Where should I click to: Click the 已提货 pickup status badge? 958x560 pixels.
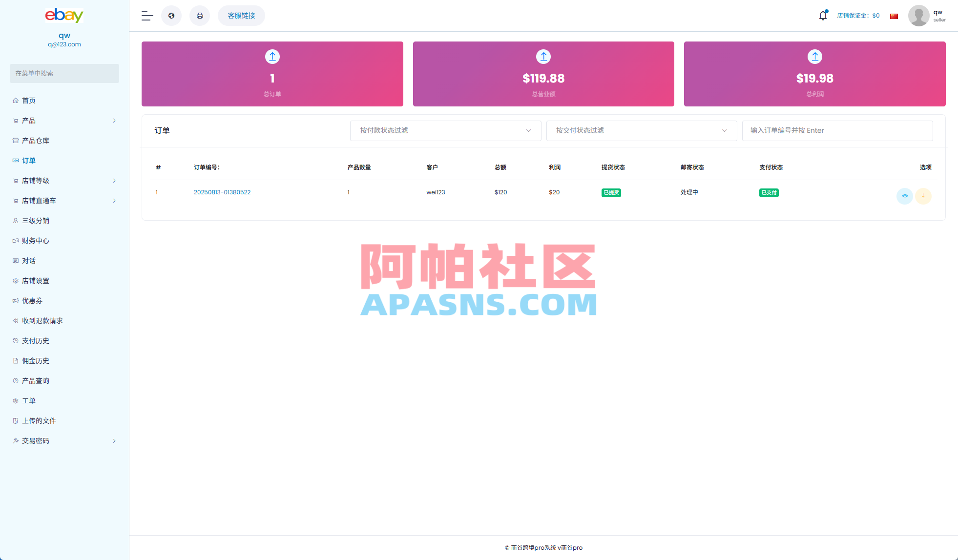coord(611,192)
